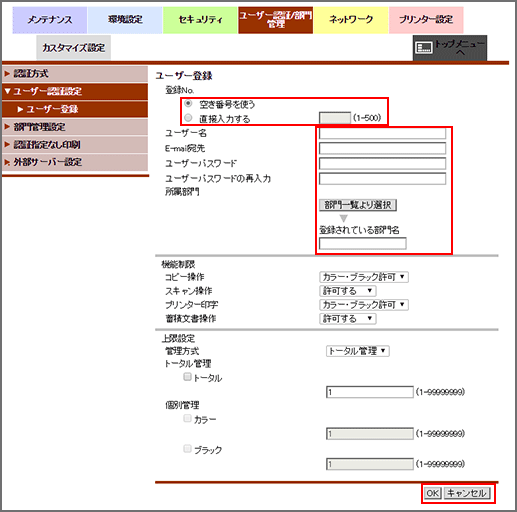
Task: Select the 空き番号を使う radio button
Action: point(188,104)
